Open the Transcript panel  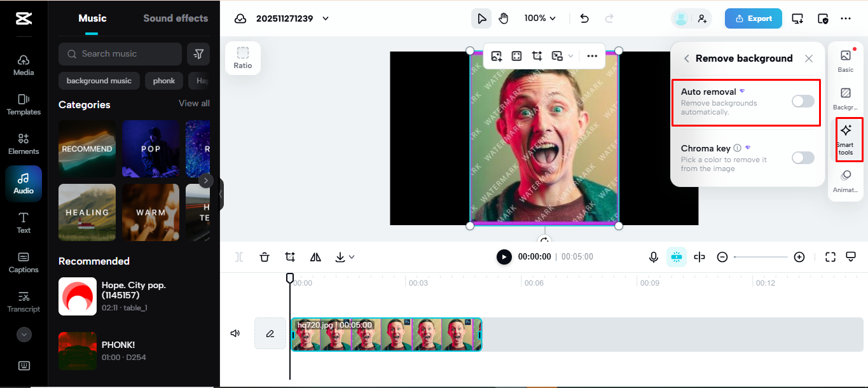pyautogui.click(x=23, y=302)
